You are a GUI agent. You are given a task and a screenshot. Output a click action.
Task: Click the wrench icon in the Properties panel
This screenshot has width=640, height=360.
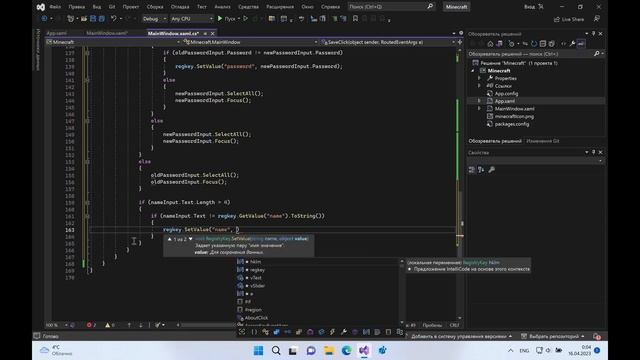[x=491, y=170]
